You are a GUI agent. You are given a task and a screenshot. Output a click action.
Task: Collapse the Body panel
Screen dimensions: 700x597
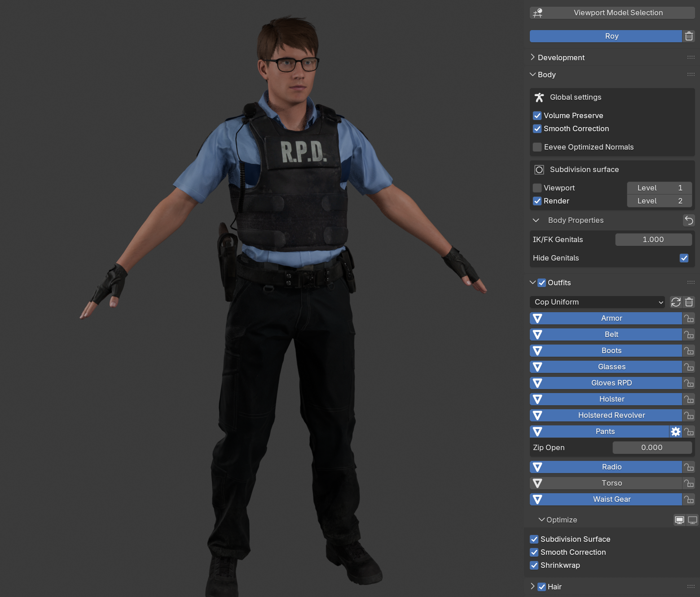pos(533,75)
